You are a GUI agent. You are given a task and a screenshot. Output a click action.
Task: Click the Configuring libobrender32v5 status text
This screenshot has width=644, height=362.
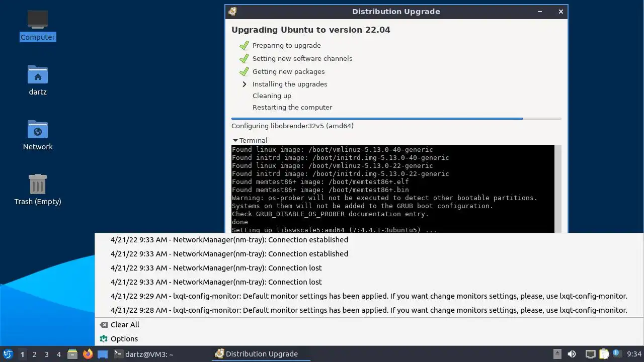[x=292, y=126]
